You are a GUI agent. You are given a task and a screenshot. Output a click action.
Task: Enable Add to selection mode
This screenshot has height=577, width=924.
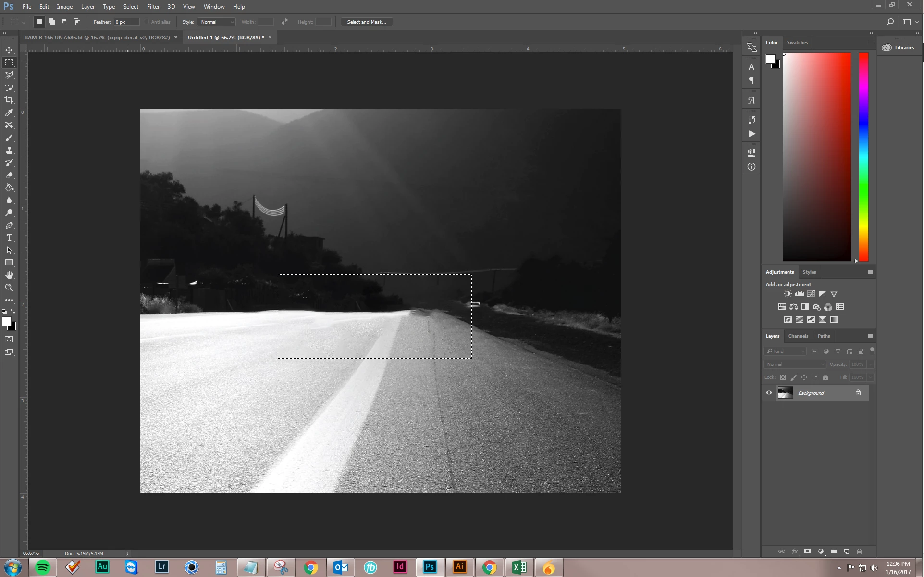52,22
